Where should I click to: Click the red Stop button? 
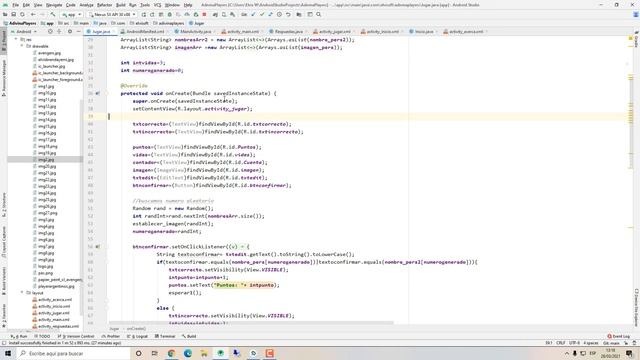coord(204,14)
